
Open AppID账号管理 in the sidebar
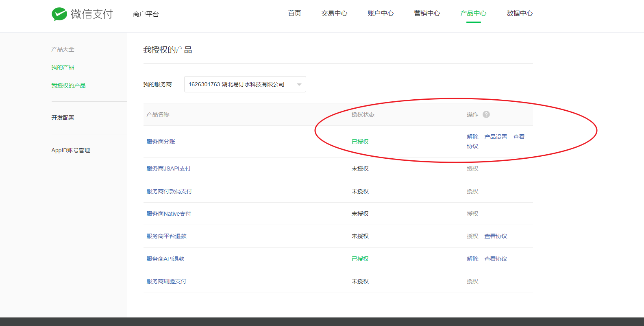[x=71, y=150]
